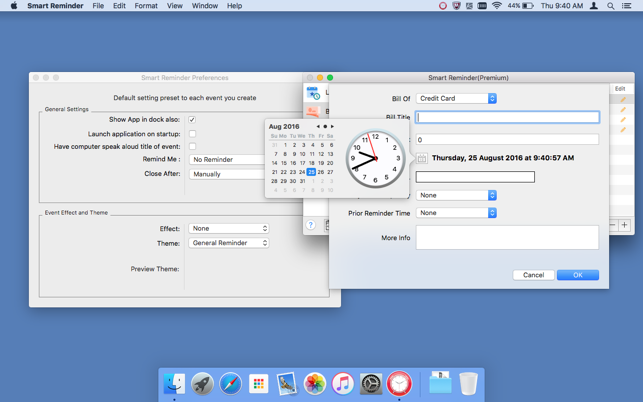Open the Theme General Reminder dropdown
643x402 pixels.
(x=229, y=243)
